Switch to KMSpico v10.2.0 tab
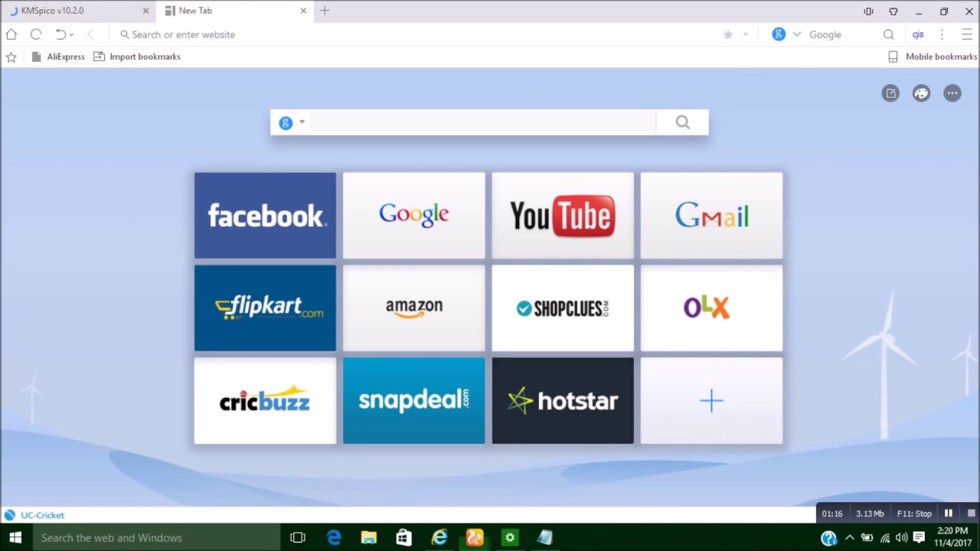 click(x=76, y=11)
